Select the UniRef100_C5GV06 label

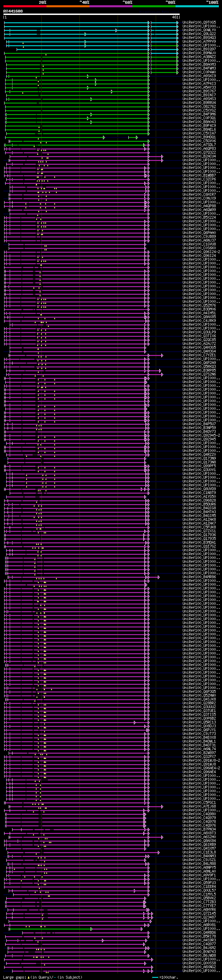pos(199,141)
